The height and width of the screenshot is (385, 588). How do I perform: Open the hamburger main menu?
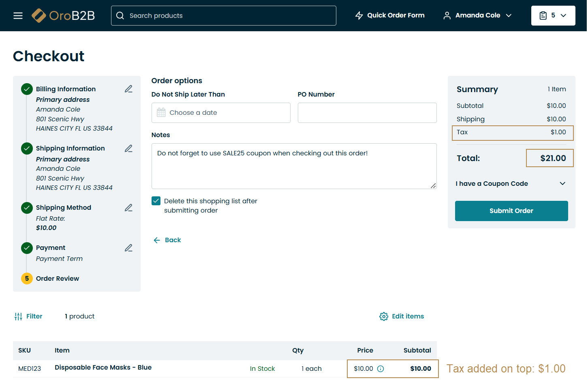[x=18, y=16]
